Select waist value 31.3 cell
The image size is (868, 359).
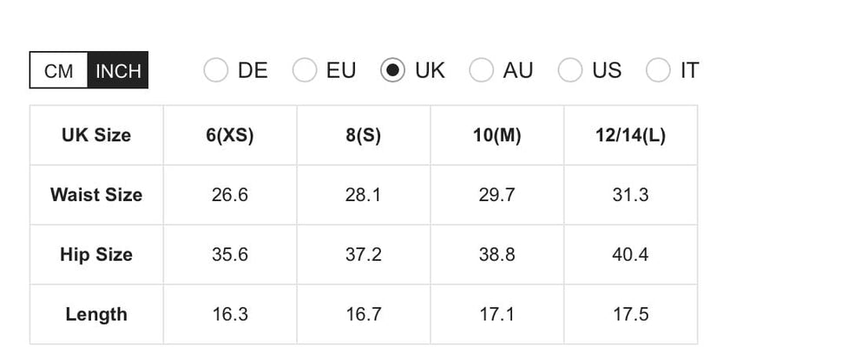pos(630,195)
